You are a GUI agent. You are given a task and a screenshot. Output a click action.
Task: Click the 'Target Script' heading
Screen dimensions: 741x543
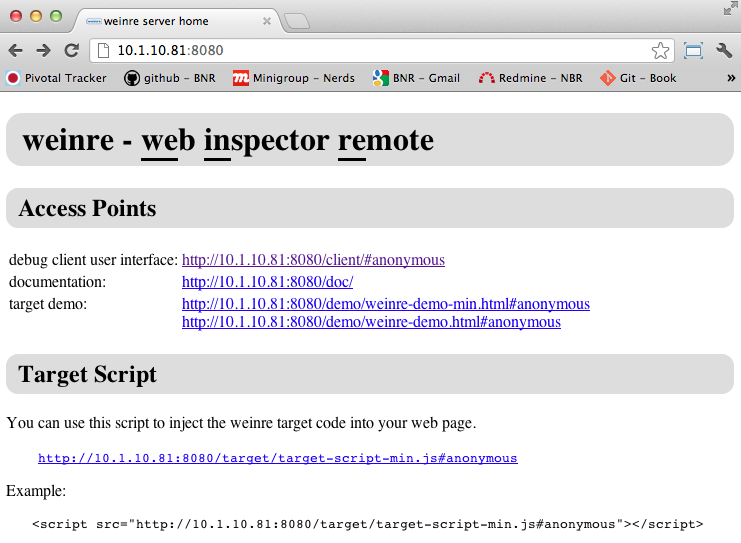[x=87, y=374]
